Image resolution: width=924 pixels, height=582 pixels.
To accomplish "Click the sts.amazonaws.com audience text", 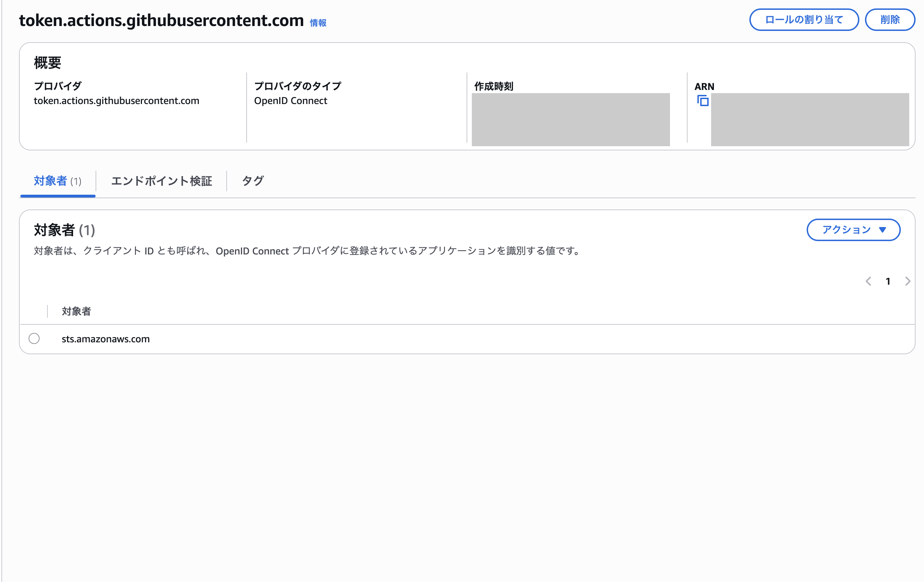I will point(105,339).
